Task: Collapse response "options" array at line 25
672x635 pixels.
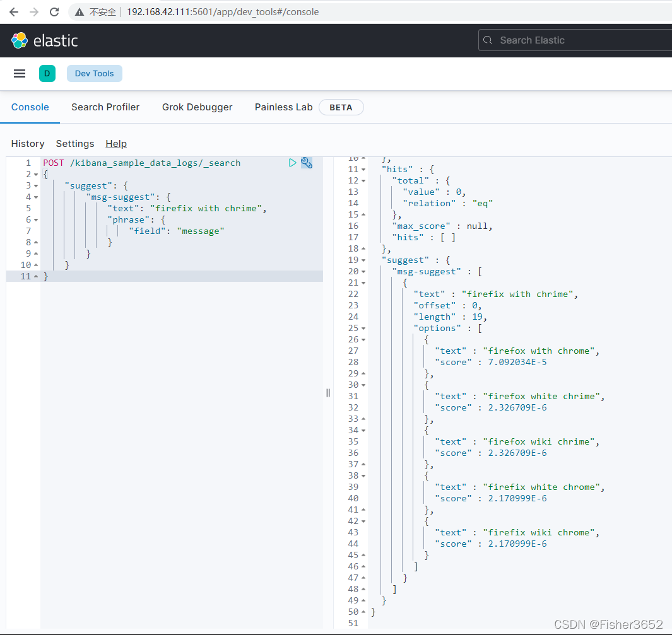Action: [x=363, y=329]
